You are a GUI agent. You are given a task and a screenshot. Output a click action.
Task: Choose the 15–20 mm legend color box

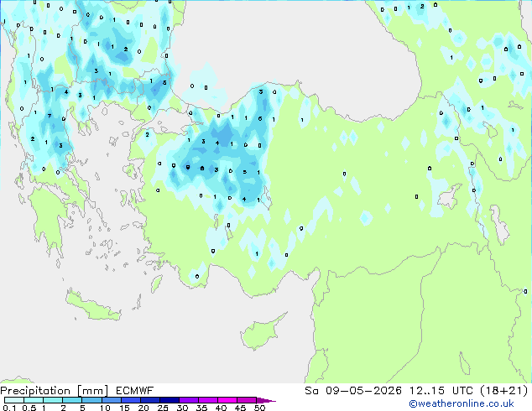tap(130, 400)
